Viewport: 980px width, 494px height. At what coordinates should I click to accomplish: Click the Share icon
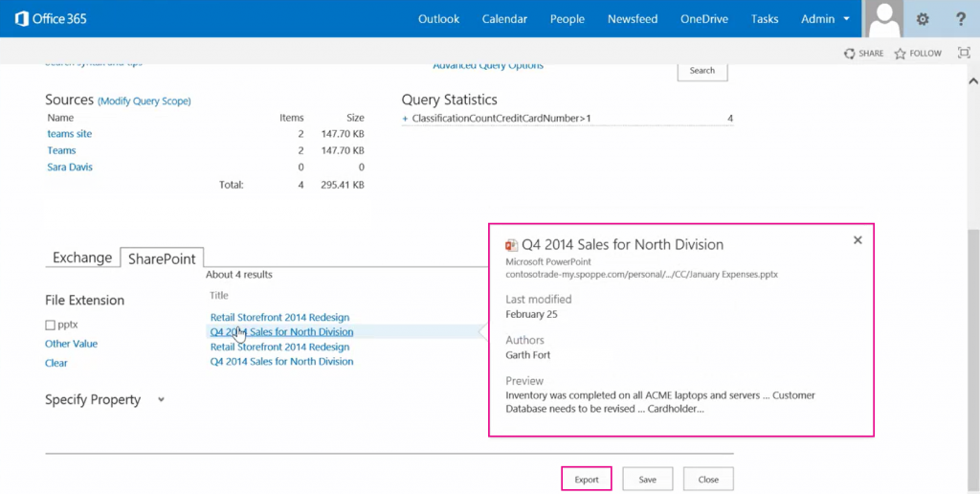click(x=849, y=54)
